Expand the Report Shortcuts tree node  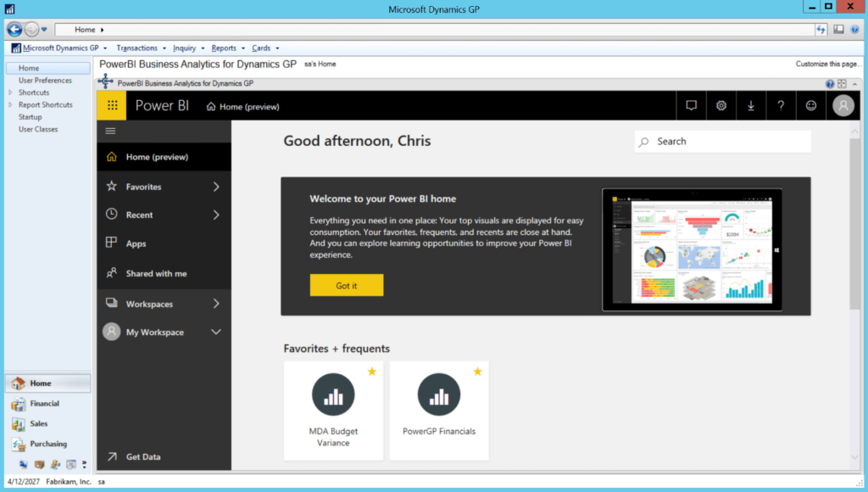point(10,104)
